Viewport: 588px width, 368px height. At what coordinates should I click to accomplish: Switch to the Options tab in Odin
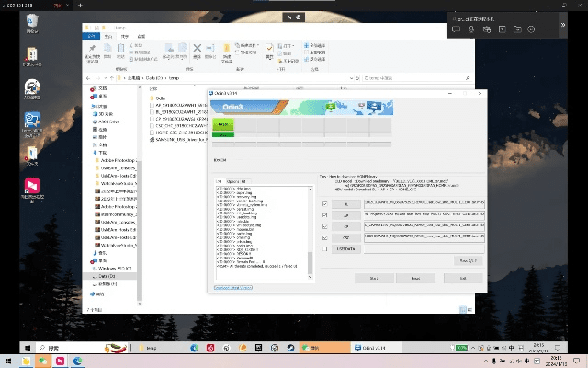(233, 181)
